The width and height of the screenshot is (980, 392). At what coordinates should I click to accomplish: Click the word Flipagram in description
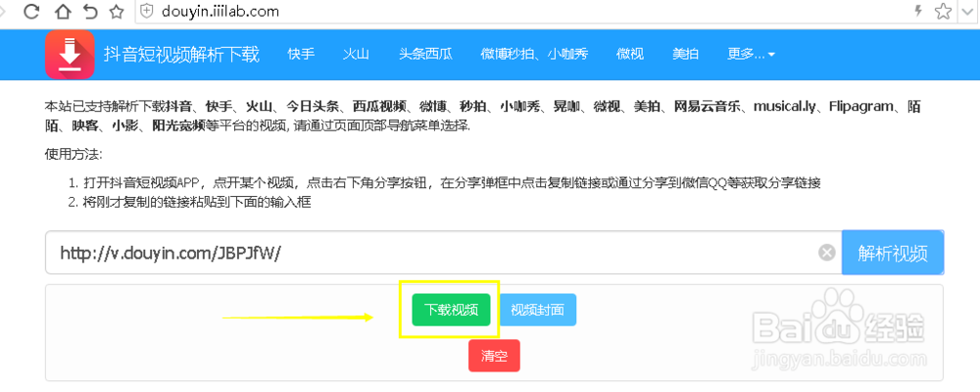tap(861, 106)
